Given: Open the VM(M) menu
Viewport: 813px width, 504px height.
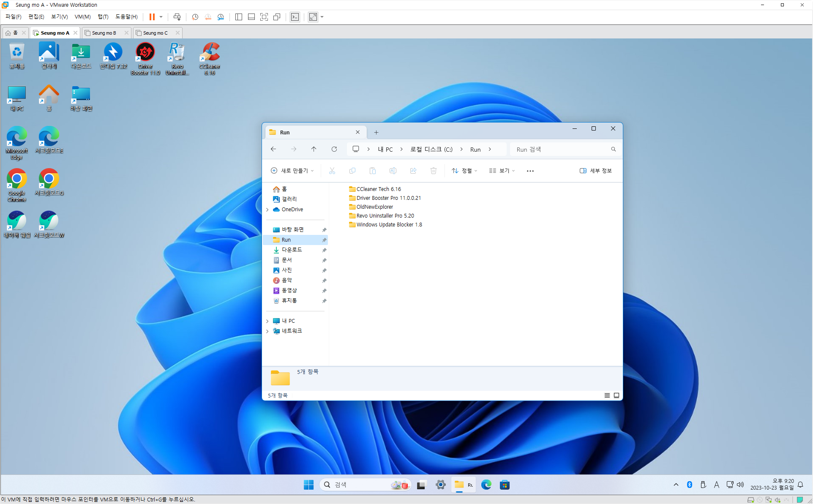Looking at the screenshot, I should 82,17.
